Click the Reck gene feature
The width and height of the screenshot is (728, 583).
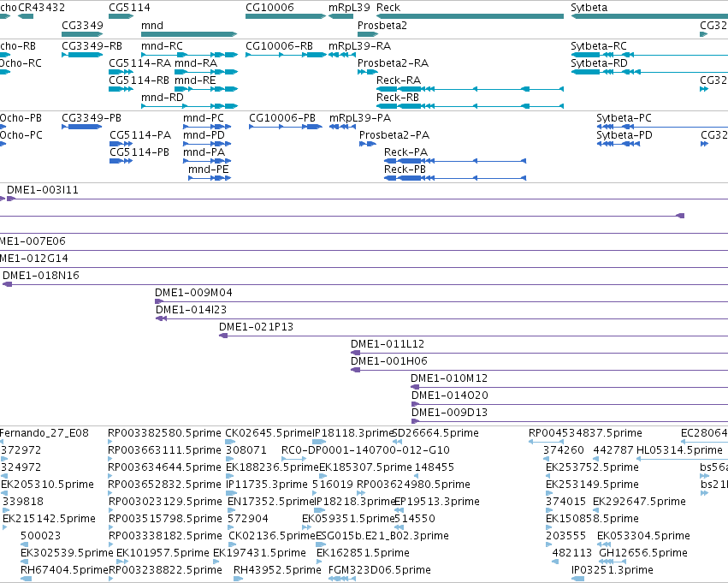tap(470, 16)
